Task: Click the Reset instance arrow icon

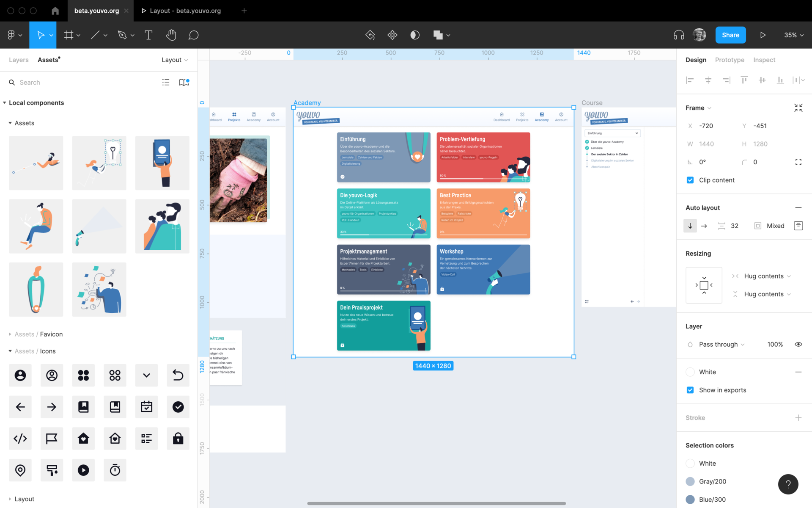Action: coord(370,35)
